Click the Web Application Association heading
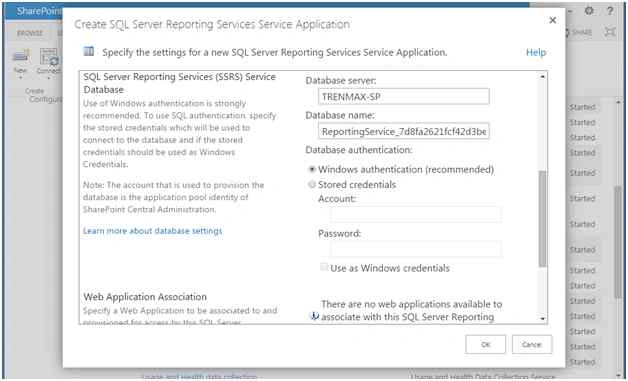This screenshot has height=381, width=628. (145, 297)
